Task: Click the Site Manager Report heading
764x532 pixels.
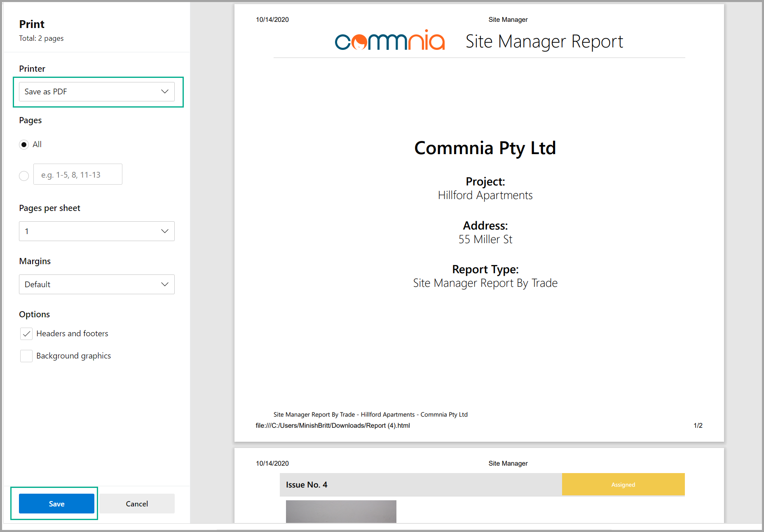Action: pos(544,42)
